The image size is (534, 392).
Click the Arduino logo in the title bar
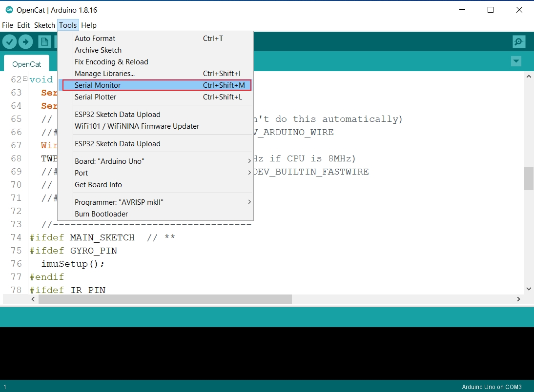click(x=9, y=10)
